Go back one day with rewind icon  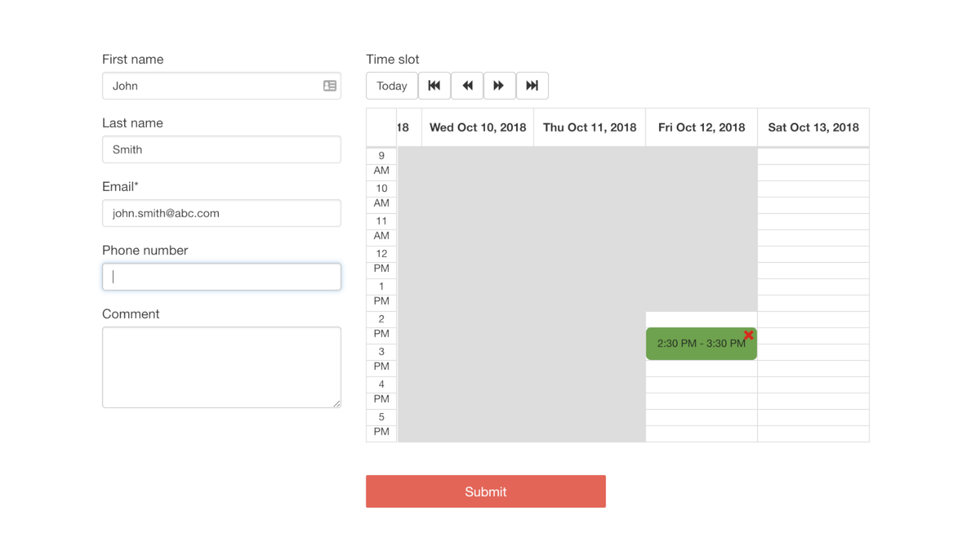pos(467,86)
